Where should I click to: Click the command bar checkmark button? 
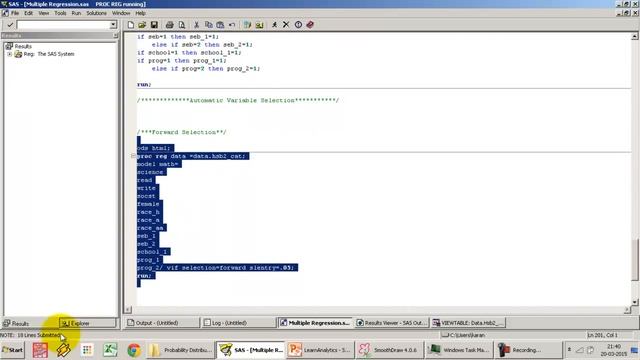(10, 25)
